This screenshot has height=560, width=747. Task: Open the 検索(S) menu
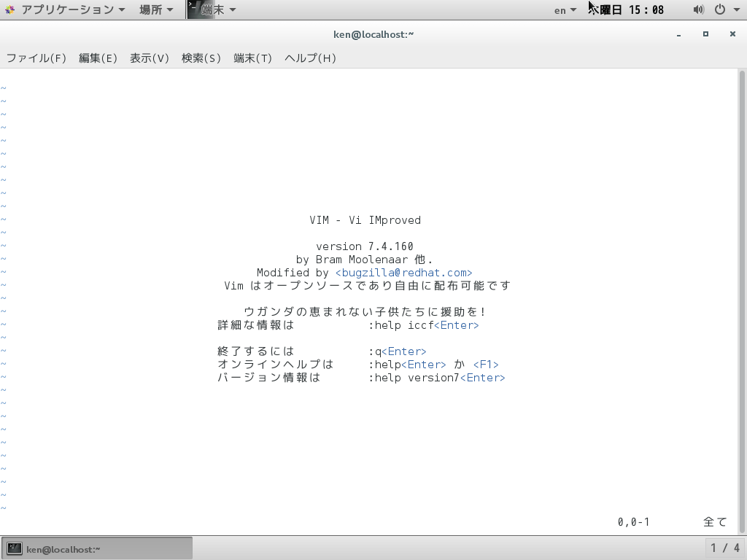tap(201, 58)
